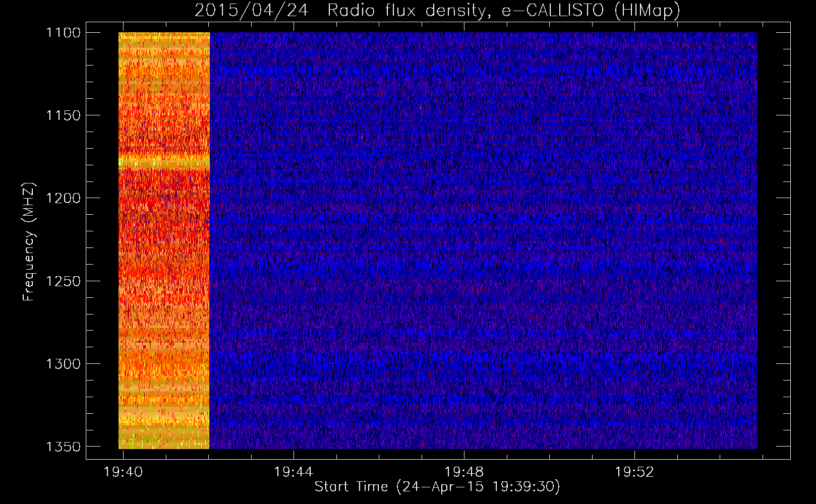
Task: Click the 'Frequency (MHZ)' axis label
Action: coord(29,242)
